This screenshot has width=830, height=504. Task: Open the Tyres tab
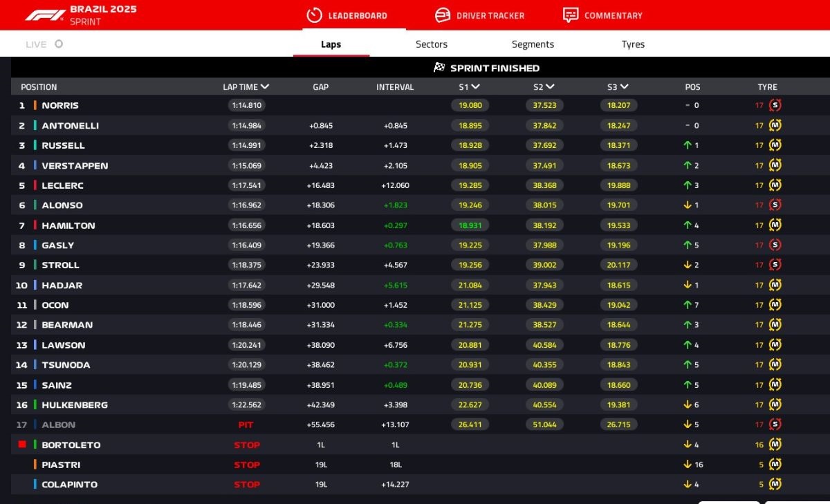(x=633, y=44)
